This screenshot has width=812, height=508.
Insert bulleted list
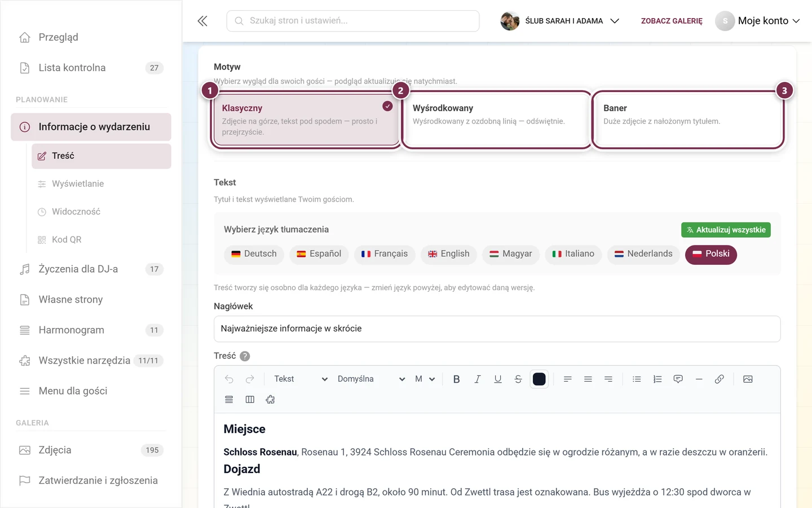[x=637, y=379]
